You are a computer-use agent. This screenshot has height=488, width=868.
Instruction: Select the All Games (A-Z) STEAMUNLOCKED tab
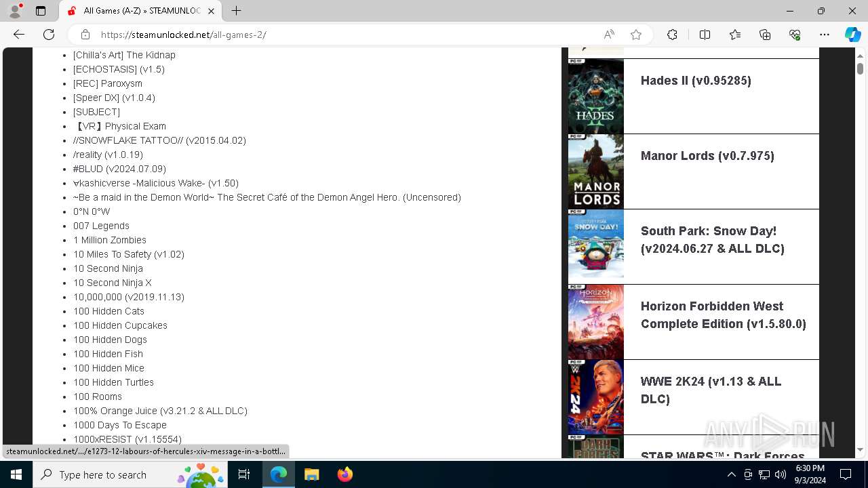tap(141, 11)
